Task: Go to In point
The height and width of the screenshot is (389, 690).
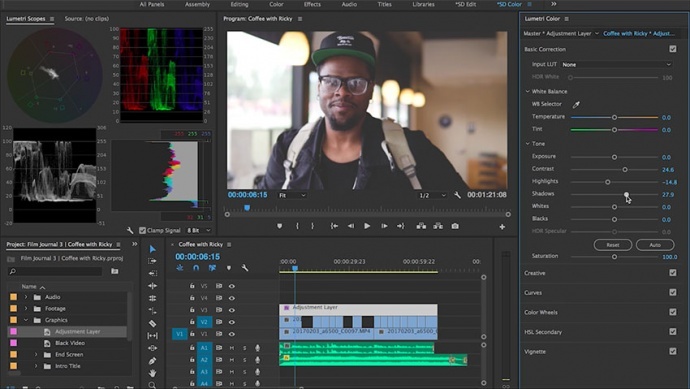Action: click(x=334, y=226)
